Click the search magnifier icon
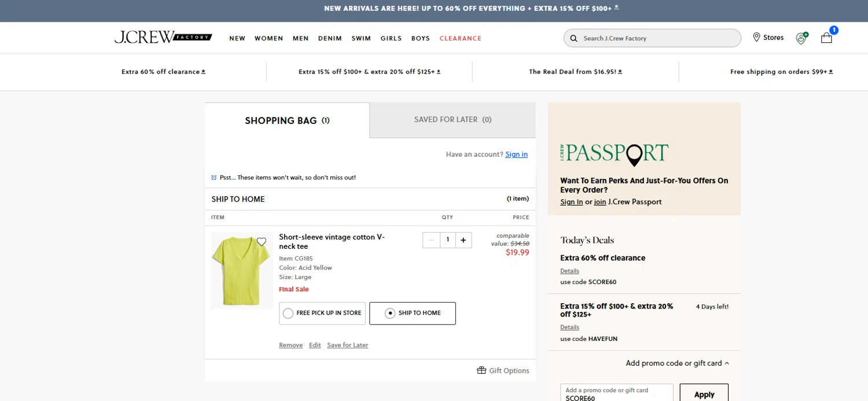Viewport: 868px width, 401px height. (573, 38)
